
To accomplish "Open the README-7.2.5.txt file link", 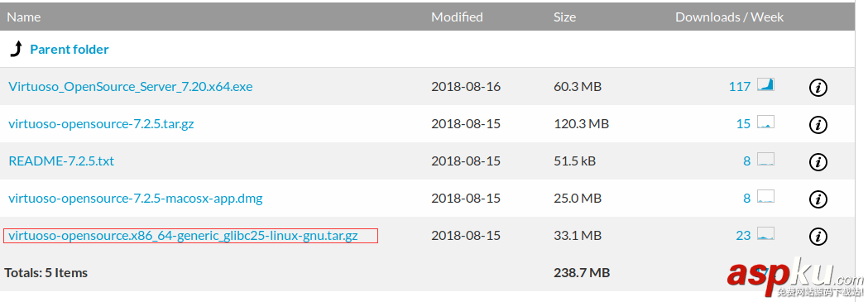I will [61, 161].
